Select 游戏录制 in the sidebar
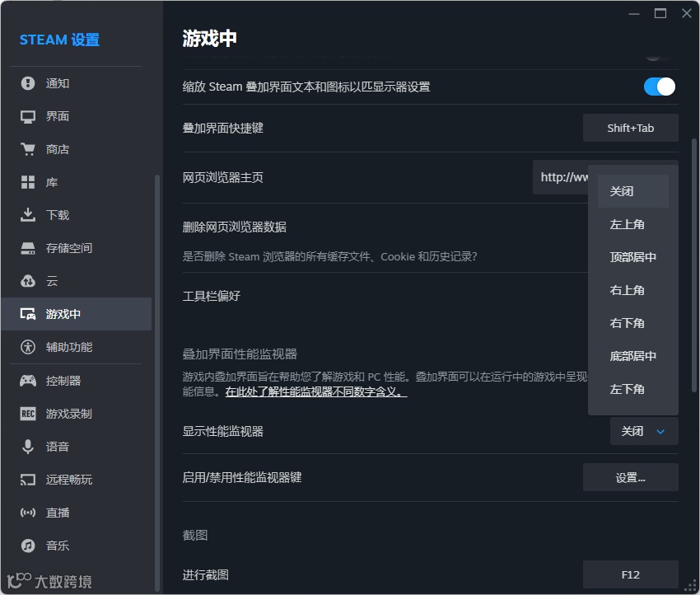Viewport: 700px width, 595px height. 77,414
